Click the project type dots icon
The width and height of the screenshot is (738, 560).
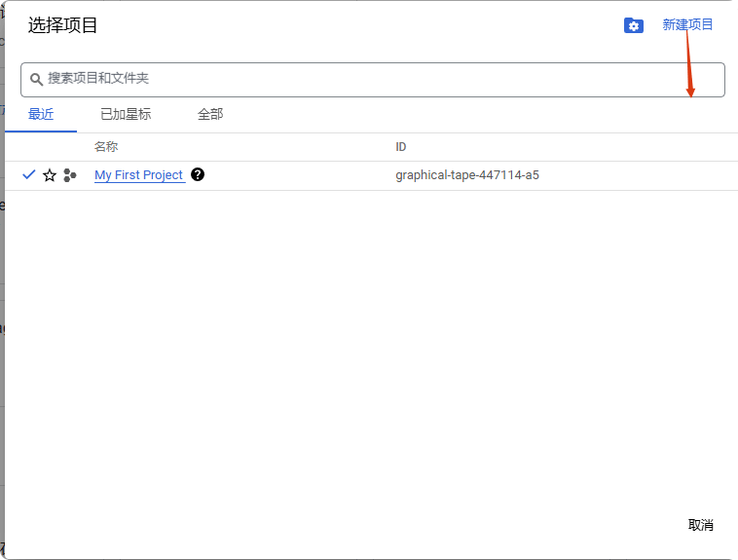[70, 175]
